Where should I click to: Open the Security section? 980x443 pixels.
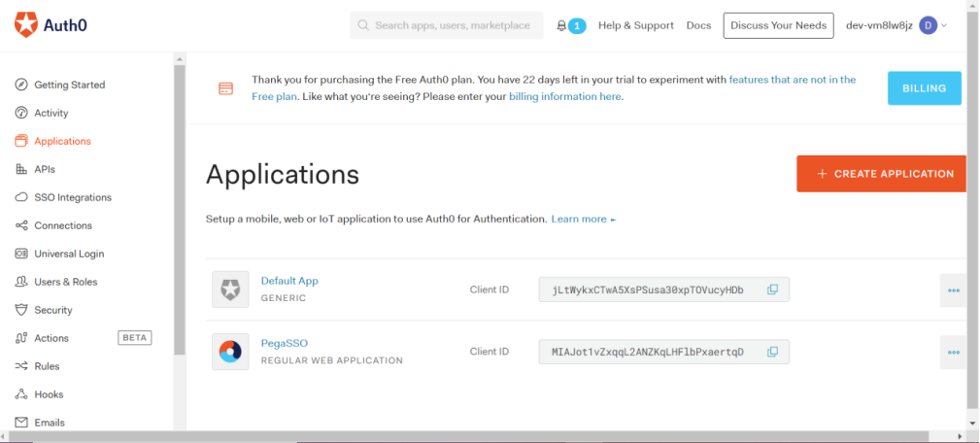[53, 310]
